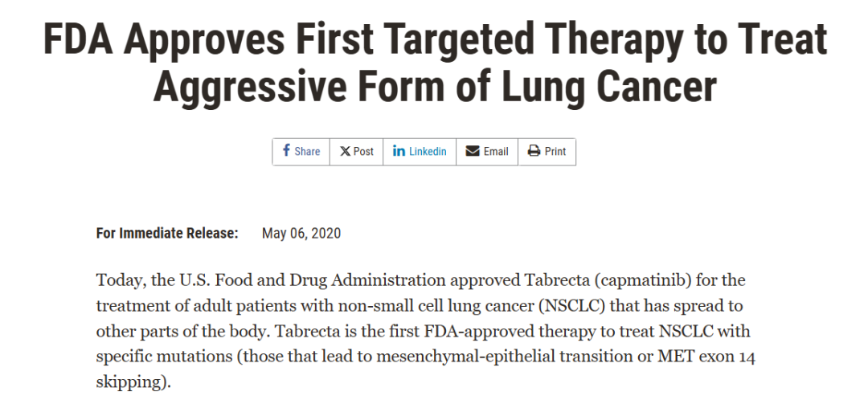Screen dimensions: 868x404
Task: Click the X logo icon beside Post
Action: (x=345, y=151)
